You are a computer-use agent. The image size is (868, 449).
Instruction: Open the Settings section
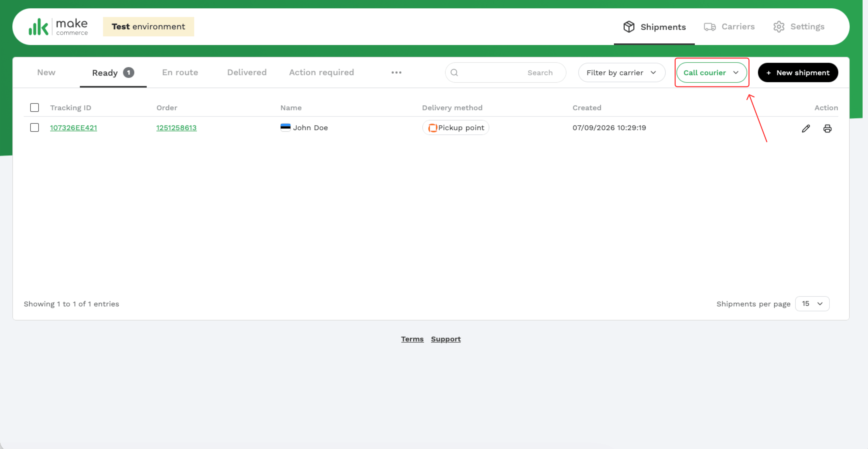799,27
